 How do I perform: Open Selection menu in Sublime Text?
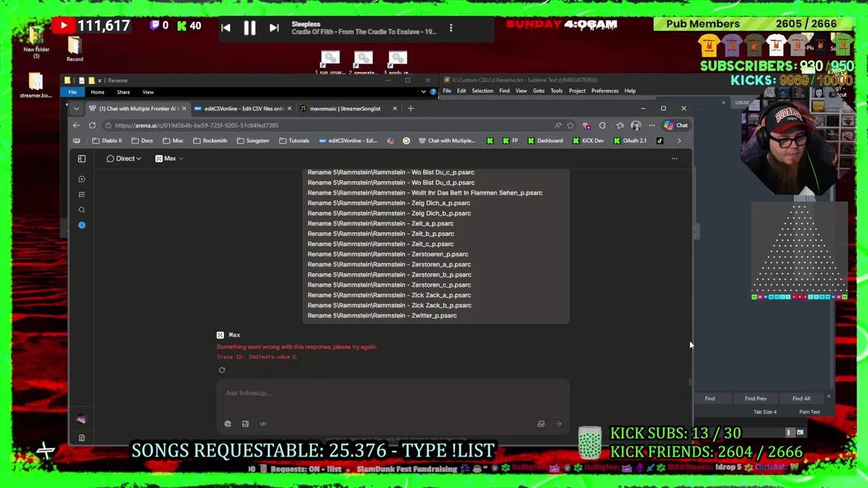click(483, 91)
